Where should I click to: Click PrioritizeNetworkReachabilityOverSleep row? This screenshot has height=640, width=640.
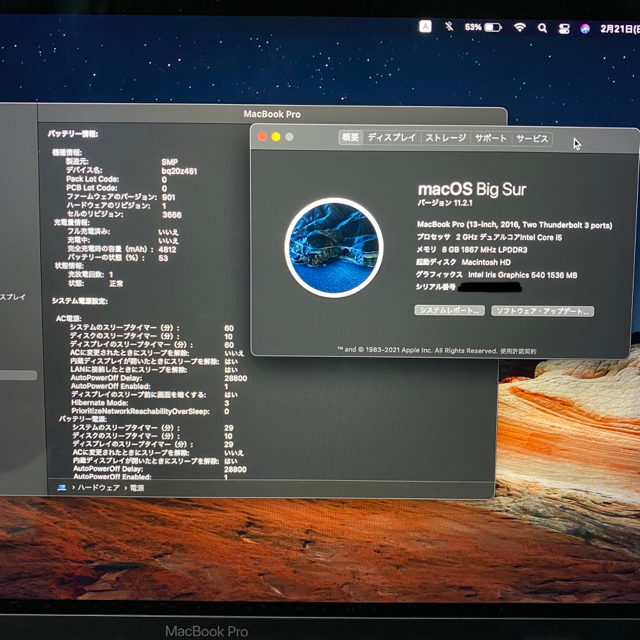click(151, 411)
